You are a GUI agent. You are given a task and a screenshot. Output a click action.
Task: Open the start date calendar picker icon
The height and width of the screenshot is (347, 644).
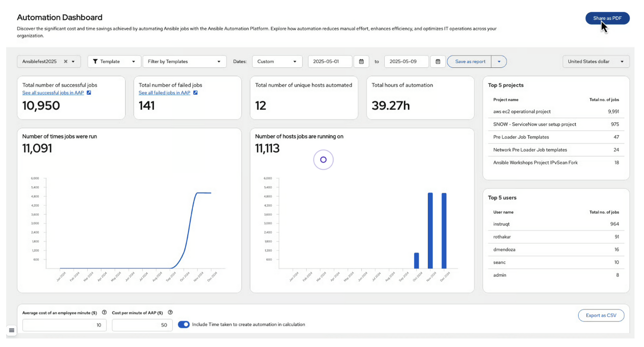(361, 62)
